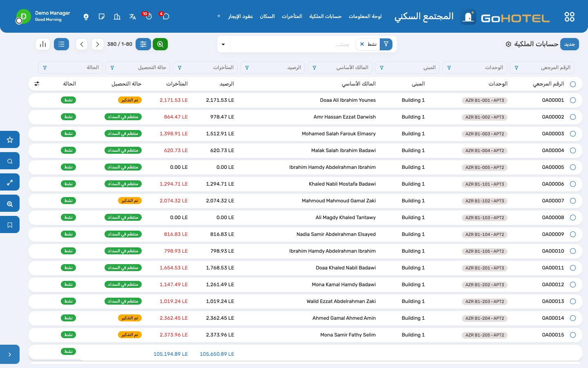Click the 380 / 1-80 pager counter
Screen dimensions: 588x368
[120, 44]
